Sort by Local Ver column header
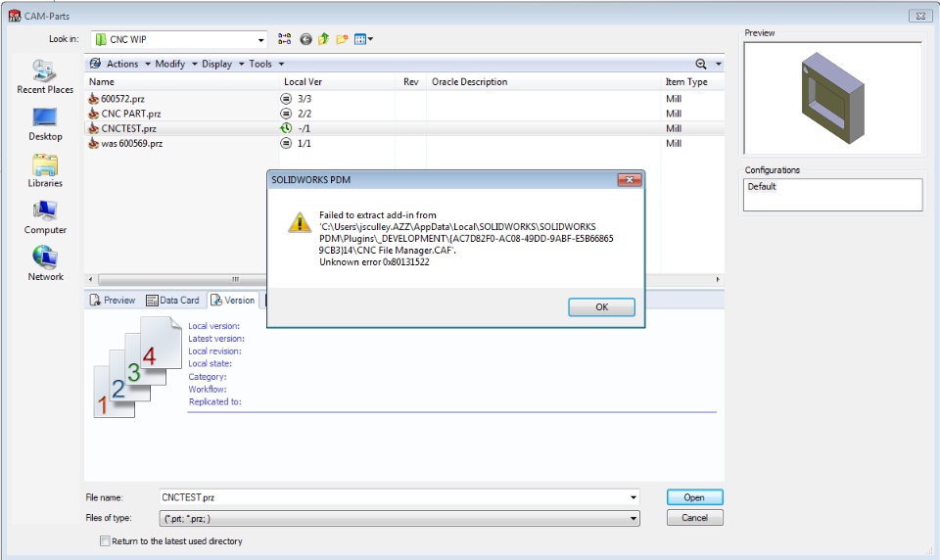The width and height of the screenshot is (940, 560). click(x=337, y=81)
